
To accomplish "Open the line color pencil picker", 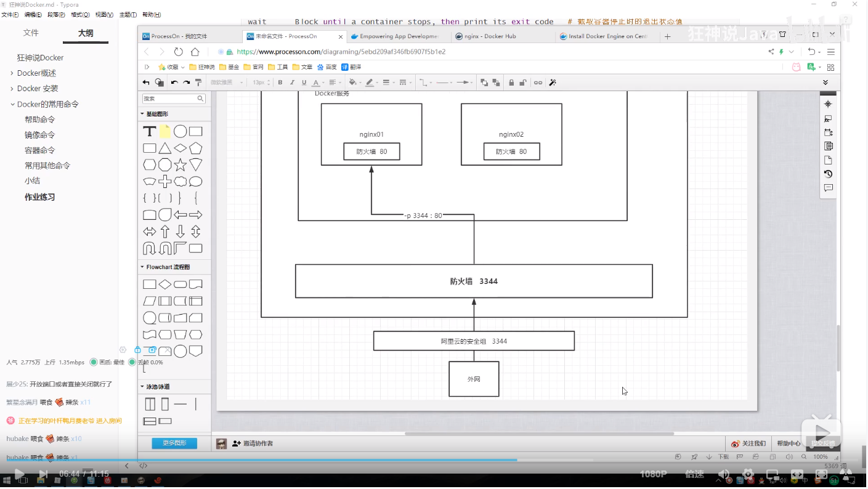I will click(x=371, y=83).
